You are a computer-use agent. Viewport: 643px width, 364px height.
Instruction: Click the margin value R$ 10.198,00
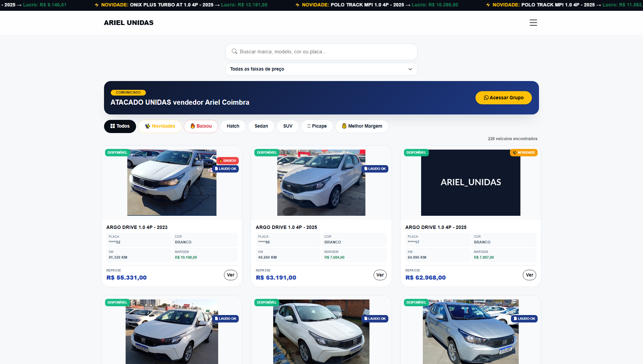tap(186, 257)
